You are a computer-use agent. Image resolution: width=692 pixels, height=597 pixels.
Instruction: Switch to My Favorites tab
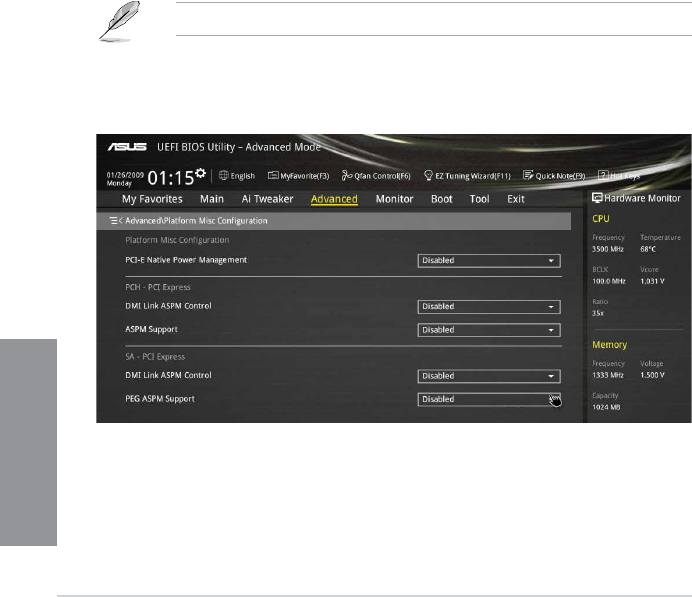point(152,199)
